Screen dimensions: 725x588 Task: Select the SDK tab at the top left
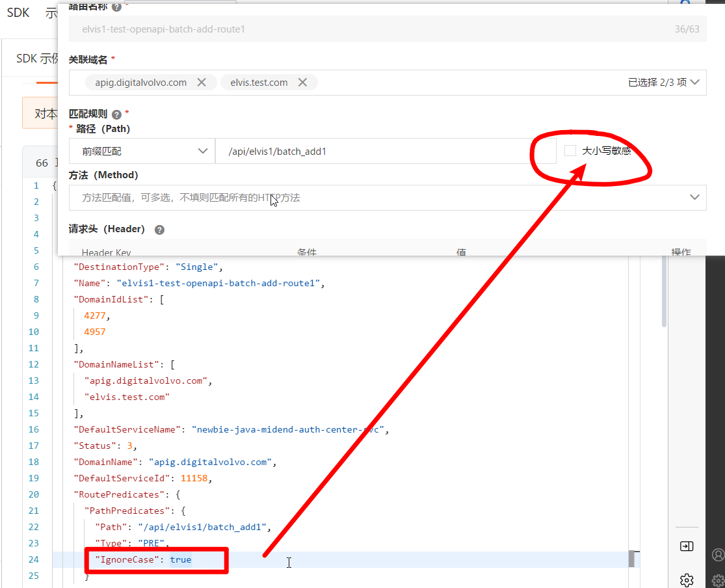click(x=18, y=12)
